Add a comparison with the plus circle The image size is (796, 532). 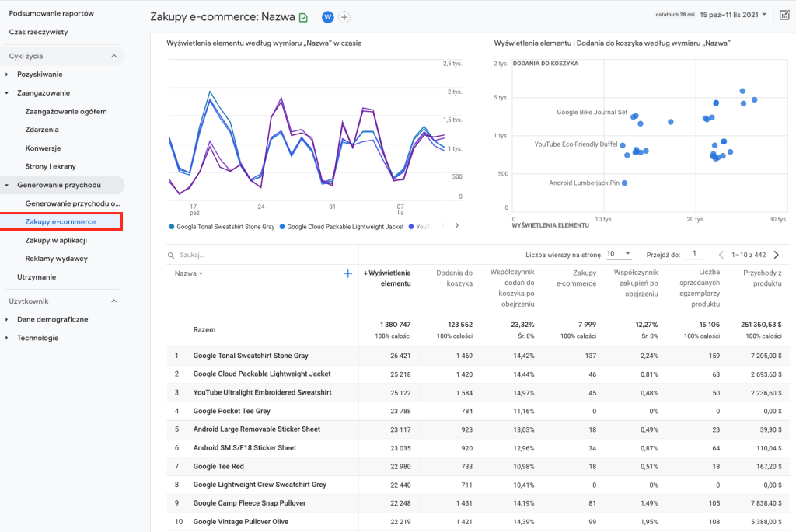[344, 17]
